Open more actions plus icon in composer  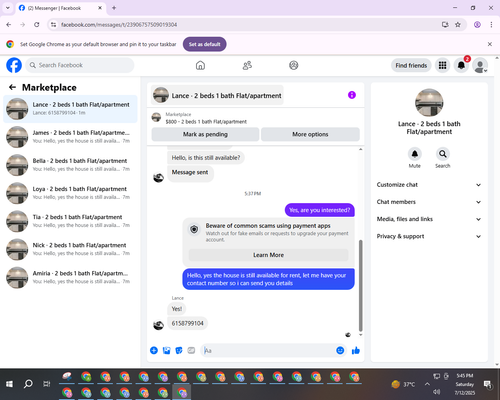click(154, 350)
